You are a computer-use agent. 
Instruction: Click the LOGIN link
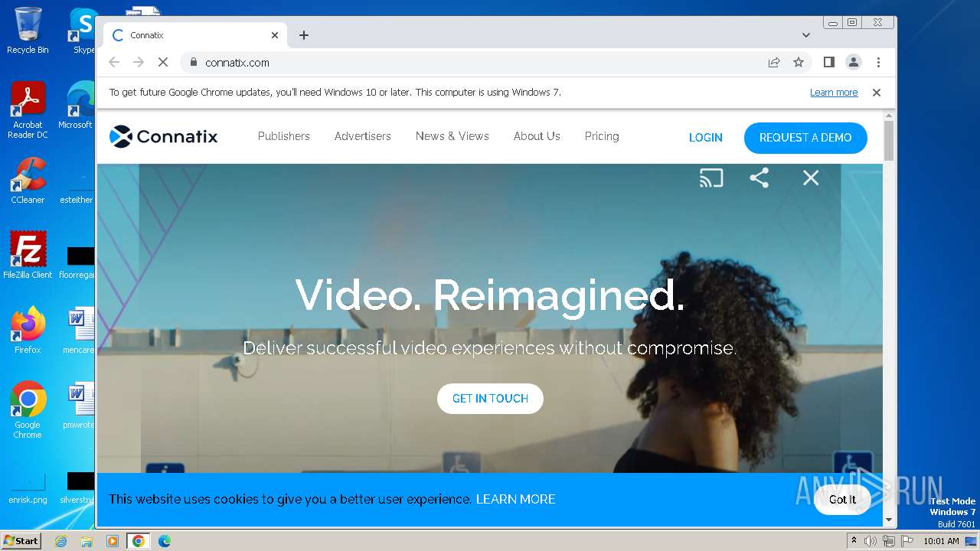point(706,138)
